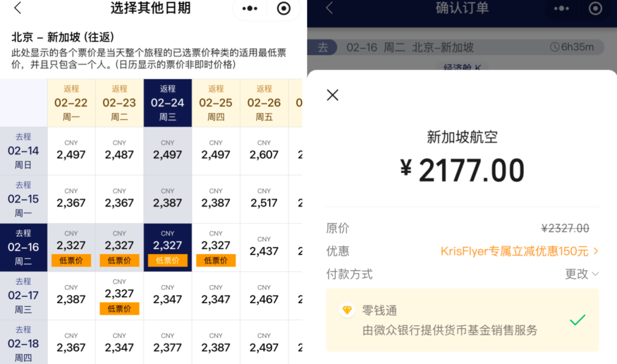
Task: Select departure date 02-18 row header
Action: coord(23,342)
